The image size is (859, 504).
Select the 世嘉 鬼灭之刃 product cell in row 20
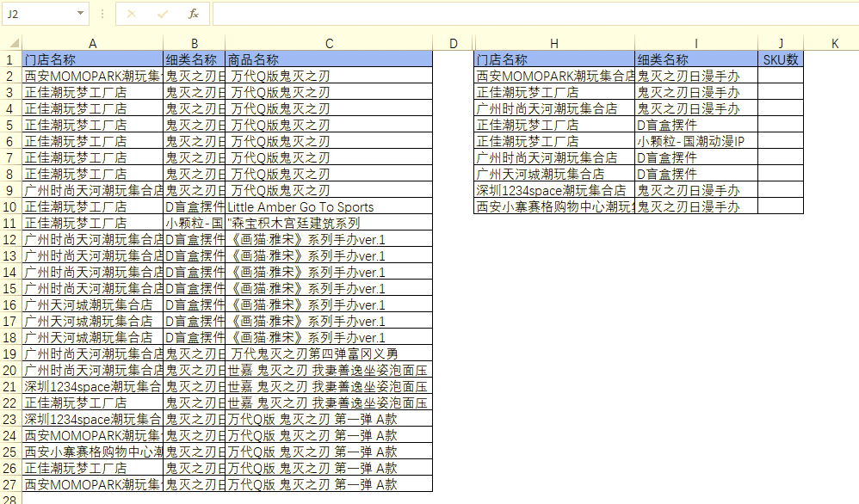coord(329,371)
